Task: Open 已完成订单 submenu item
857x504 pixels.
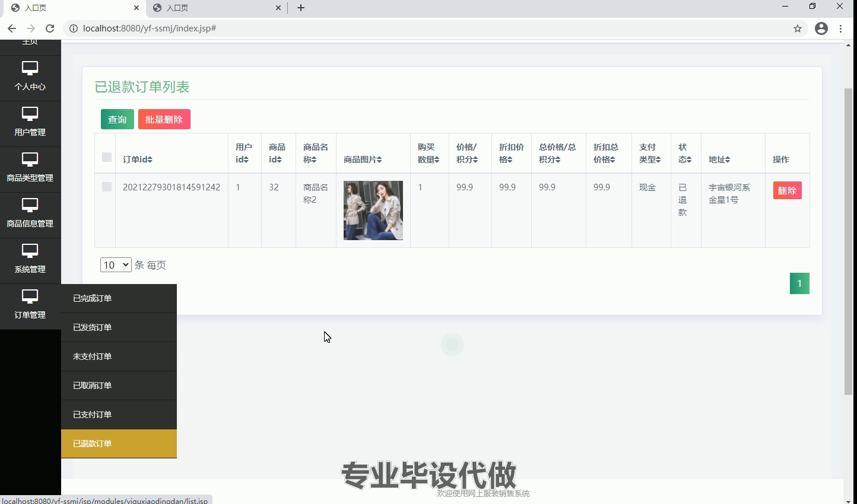Action: pos(119,298)
